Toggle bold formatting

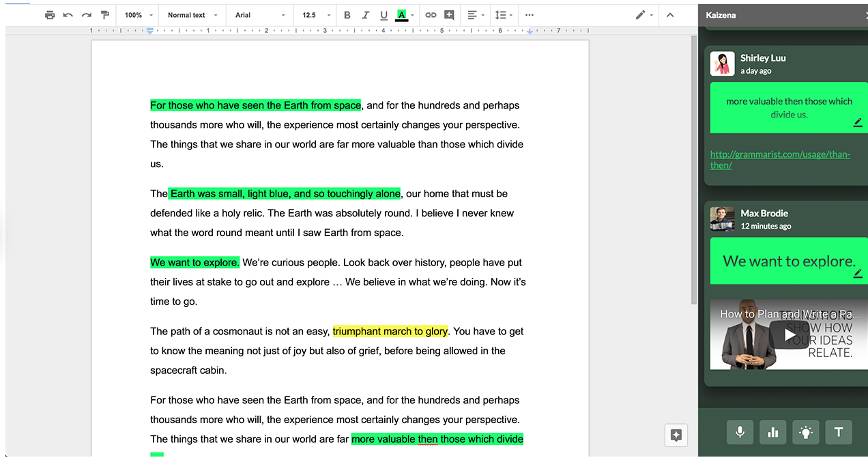347,15
